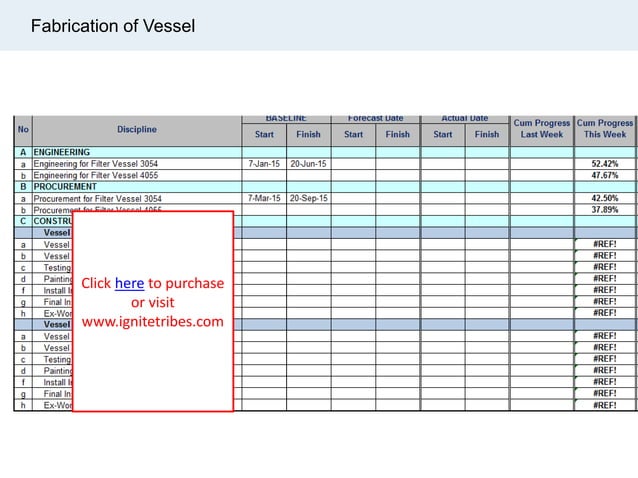Click the 20-Jun-15 baseline finish cell
The width and height of the screenshot is (638, 478).
[x=309, y=163]
